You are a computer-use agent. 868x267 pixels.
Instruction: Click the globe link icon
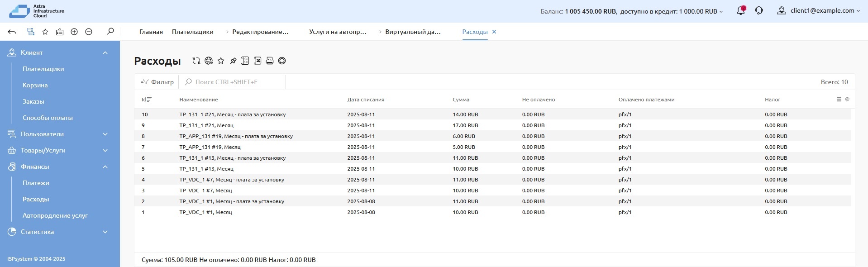coord(209,61)
